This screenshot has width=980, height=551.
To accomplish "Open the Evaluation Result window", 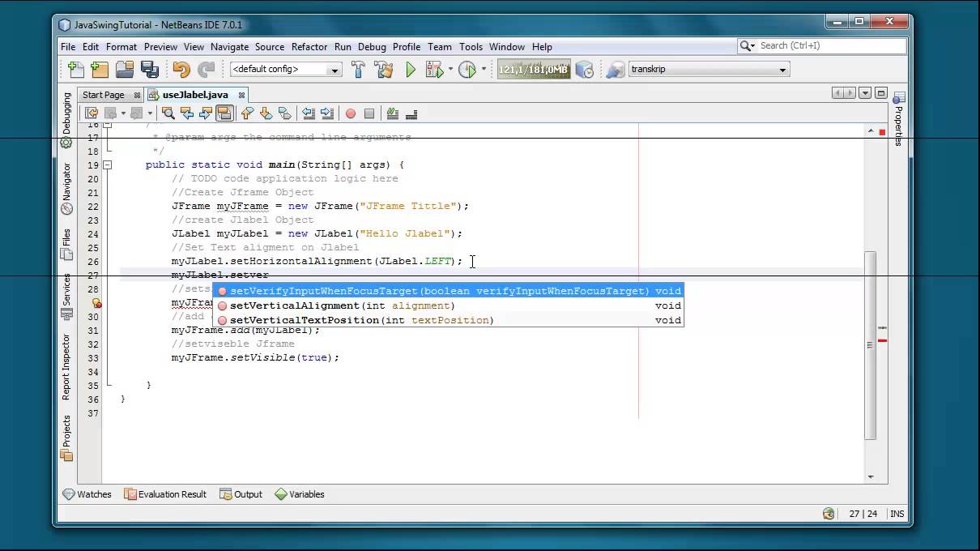I will click(166, 494).
